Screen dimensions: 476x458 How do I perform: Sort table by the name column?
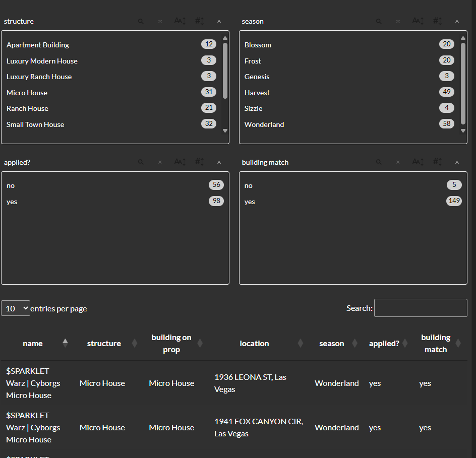[33, 344]
